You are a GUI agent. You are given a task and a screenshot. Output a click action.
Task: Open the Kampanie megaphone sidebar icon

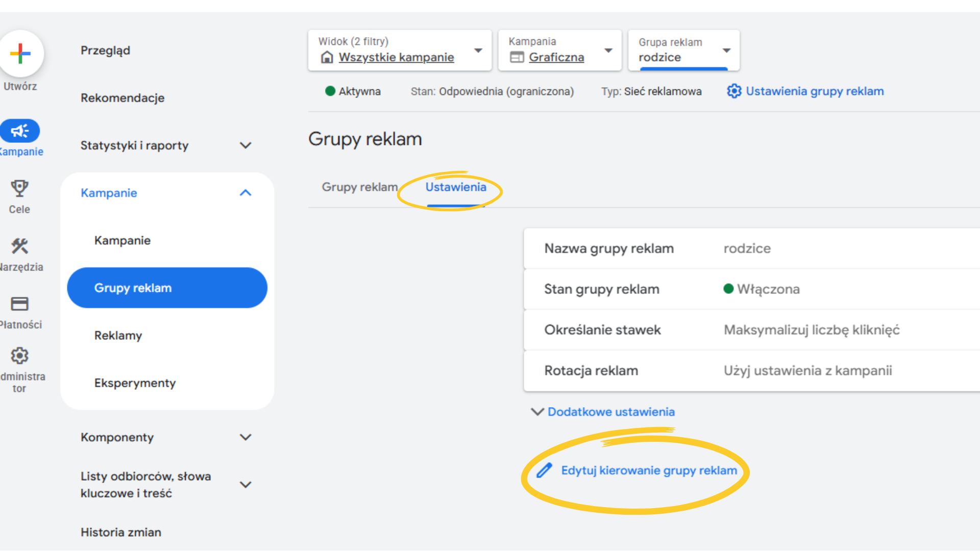[x=20, y=131]
